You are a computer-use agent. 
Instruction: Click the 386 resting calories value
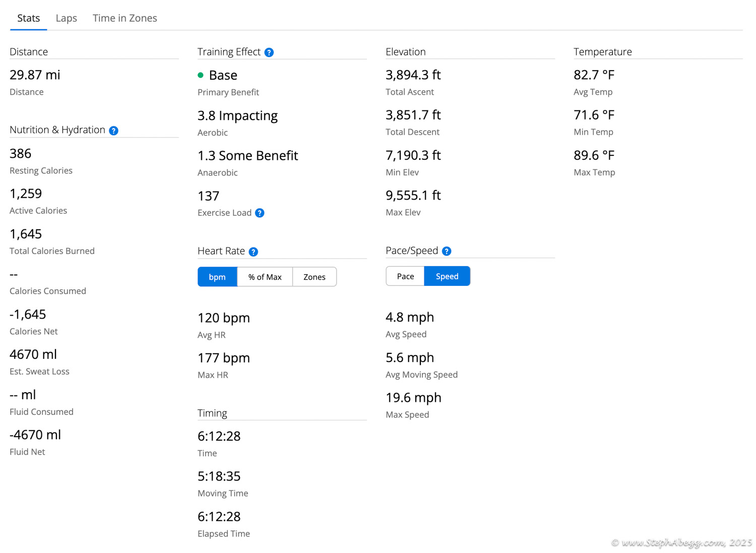21,154
